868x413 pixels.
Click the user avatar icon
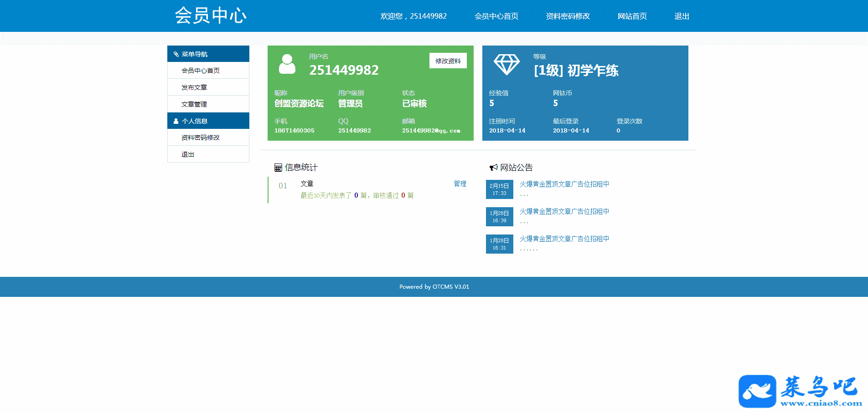(x=287, y=64)
